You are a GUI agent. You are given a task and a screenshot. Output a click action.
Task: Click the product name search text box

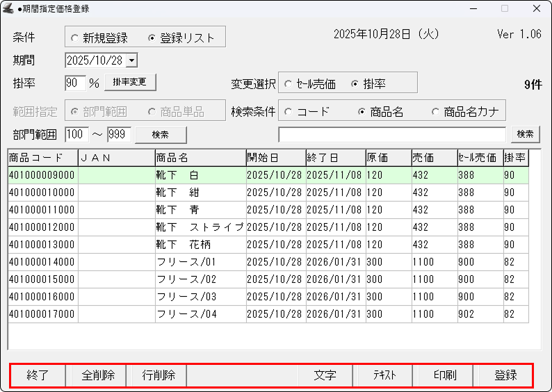coord(392,133)
